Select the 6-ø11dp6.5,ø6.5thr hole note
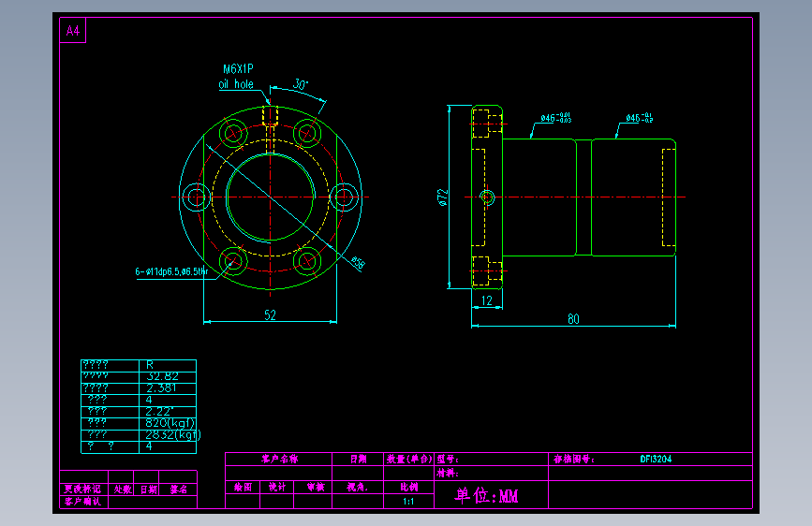812x526 pixels. (171, 271)
